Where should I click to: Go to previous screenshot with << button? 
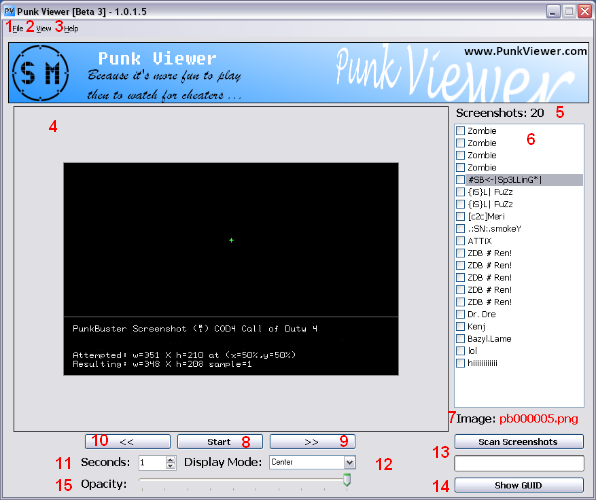tap(128, 441)
